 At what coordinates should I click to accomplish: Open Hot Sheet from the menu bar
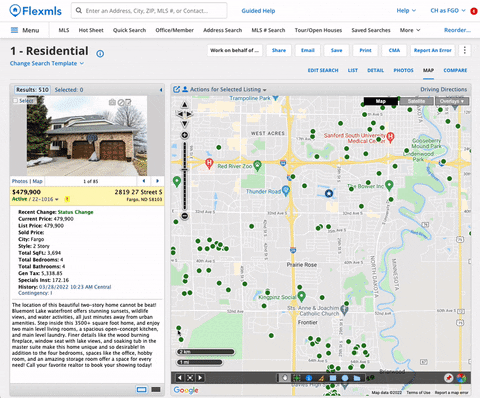point(91,30)
